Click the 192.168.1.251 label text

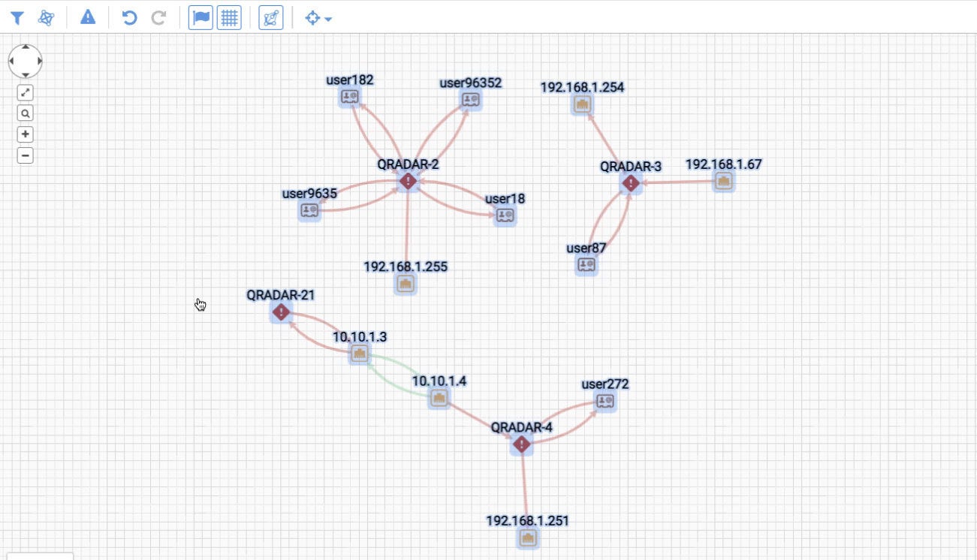pos(528,520)
